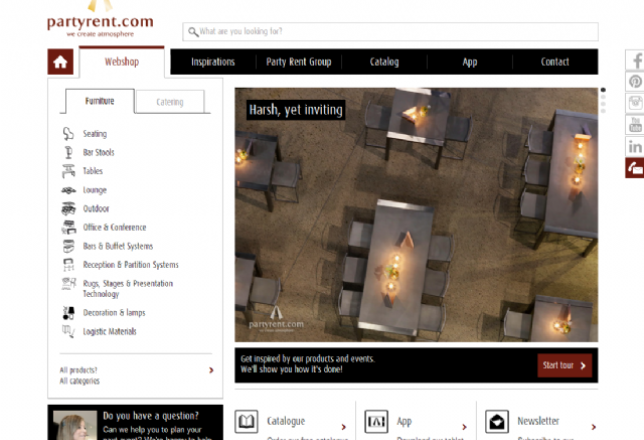Screen dimensions: 644x440
Task: Select the Furniture tab
Action: click(x=100, y=101)
